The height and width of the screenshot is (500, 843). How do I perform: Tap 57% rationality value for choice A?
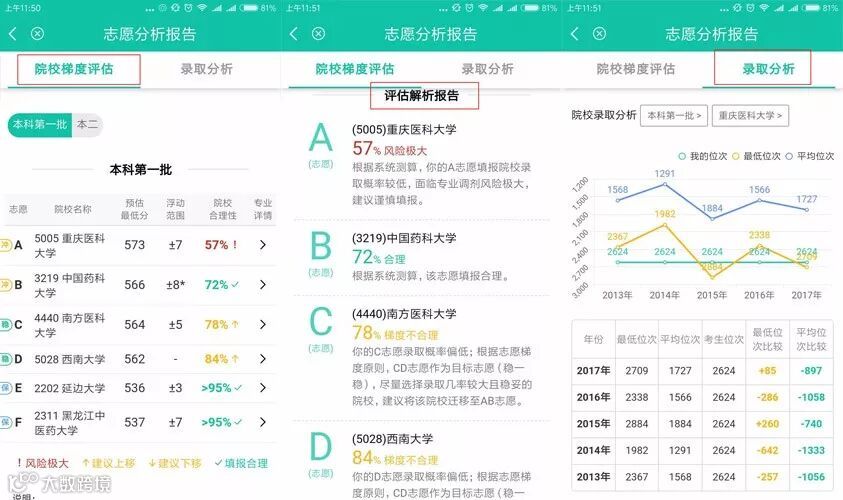pyautogui.click(x=216, y=245)
